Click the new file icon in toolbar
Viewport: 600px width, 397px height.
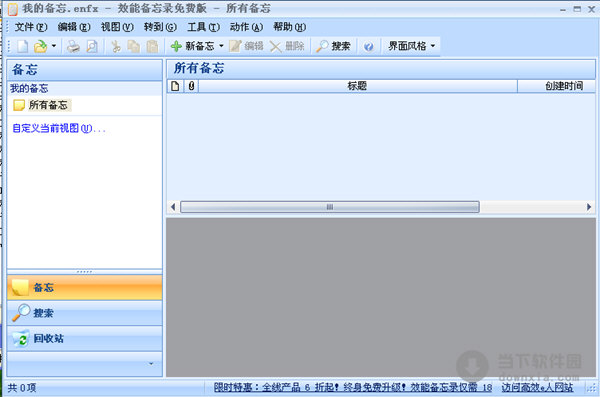click(x=23, y=46)
